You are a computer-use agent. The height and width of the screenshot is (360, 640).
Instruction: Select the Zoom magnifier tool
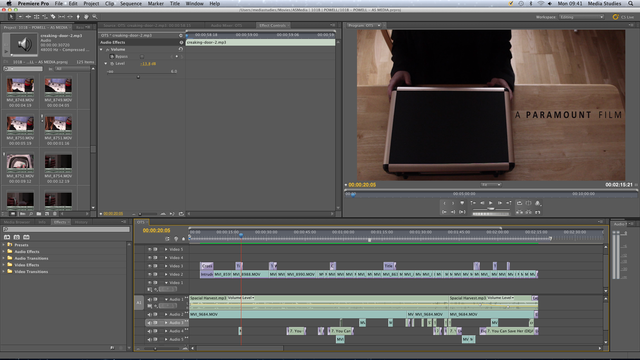[x=95, y=17]
